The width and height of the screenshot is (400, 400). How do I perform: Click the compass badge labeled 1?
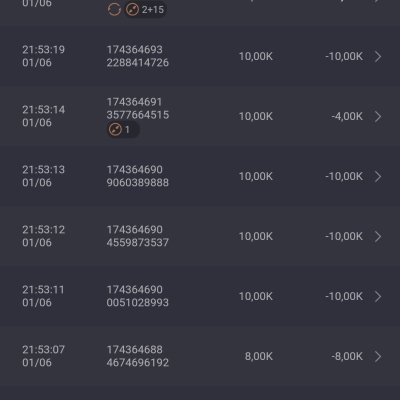pos(123,129)
